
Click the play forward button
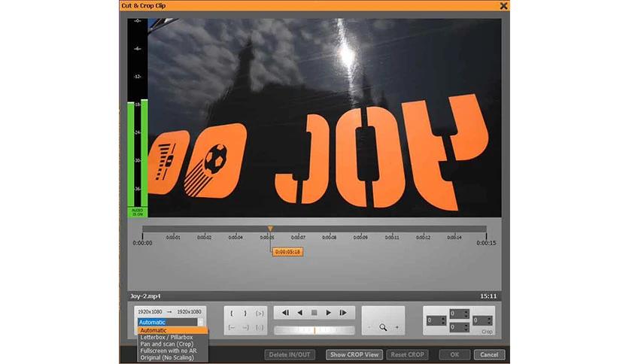click(x=329, y=313)
